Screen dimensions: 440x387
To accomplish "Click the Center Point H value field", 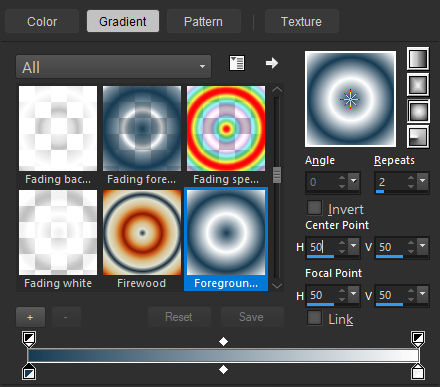I will [322, 247].
